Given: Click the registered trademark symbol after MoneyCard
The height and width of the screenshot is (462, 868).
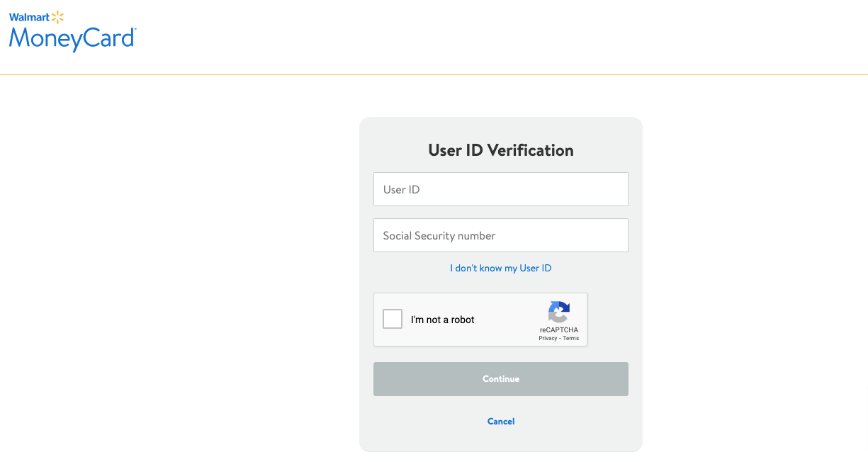Looking at the screenshot, I should coord(135,30).
